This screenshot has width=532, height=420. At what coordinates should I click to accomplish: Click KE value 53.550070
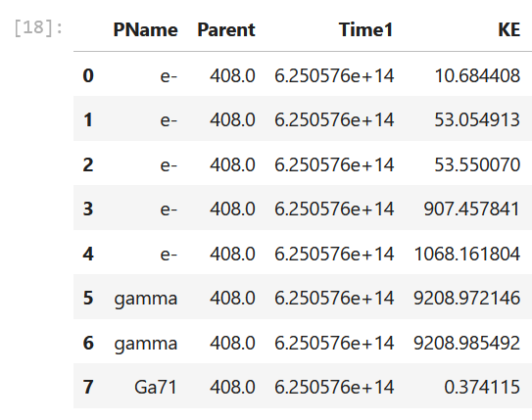coord(477,164)
